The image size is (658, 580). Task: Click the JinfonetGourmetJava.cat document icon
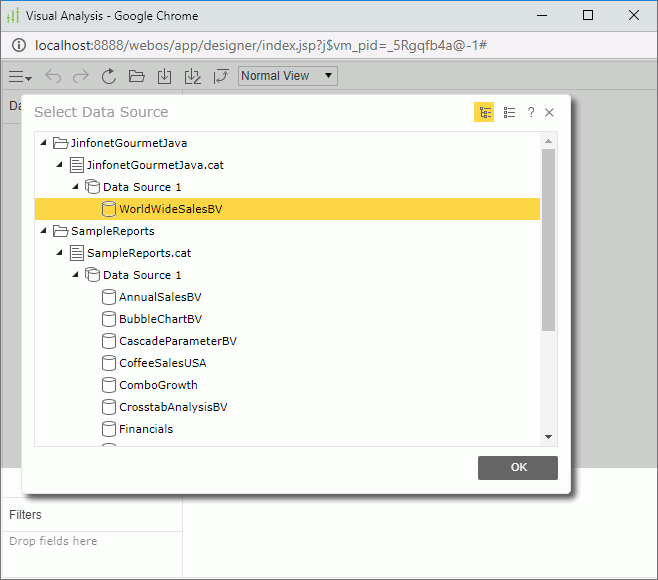(76, 165)
